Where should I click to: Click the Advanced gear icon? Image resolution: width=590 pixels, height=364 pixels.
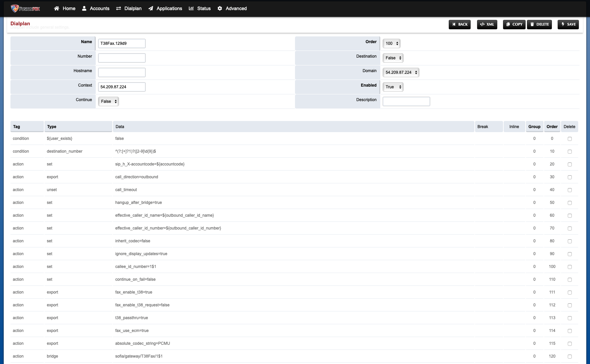tap(219, 8)
